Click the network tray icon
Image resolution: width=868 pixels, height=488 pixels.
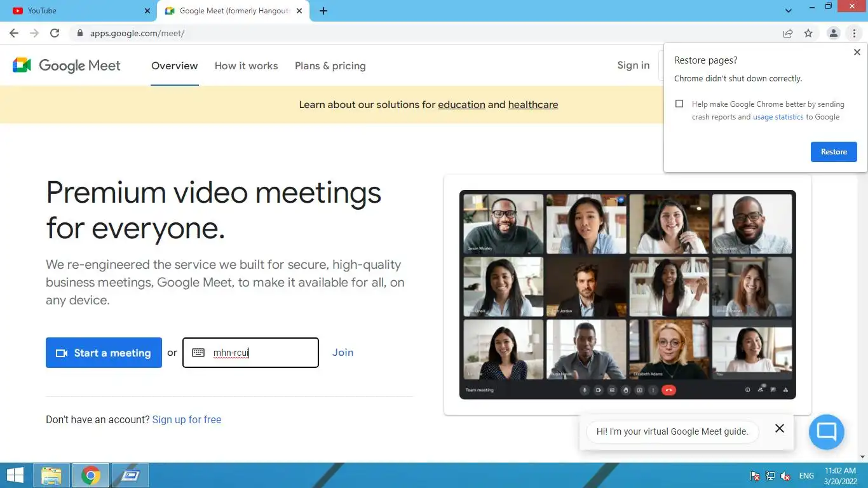point(770,476)
